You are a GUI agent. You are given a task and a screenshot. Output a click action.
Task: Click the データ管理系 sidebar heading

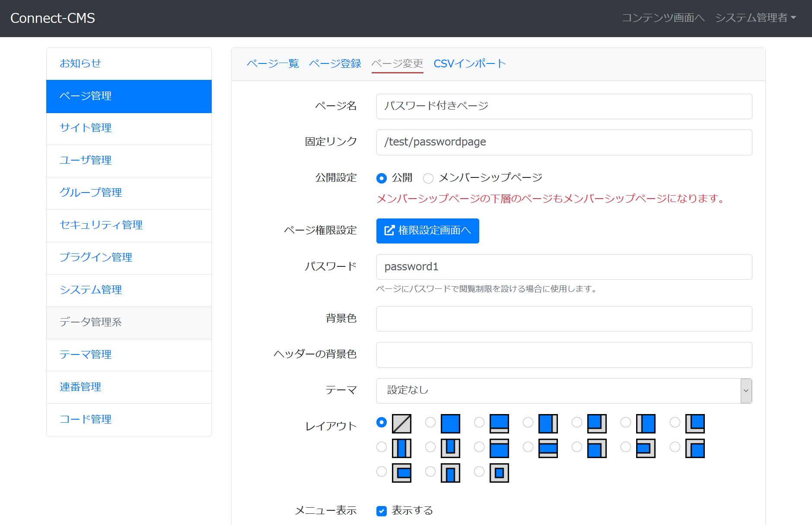[129, 323]
